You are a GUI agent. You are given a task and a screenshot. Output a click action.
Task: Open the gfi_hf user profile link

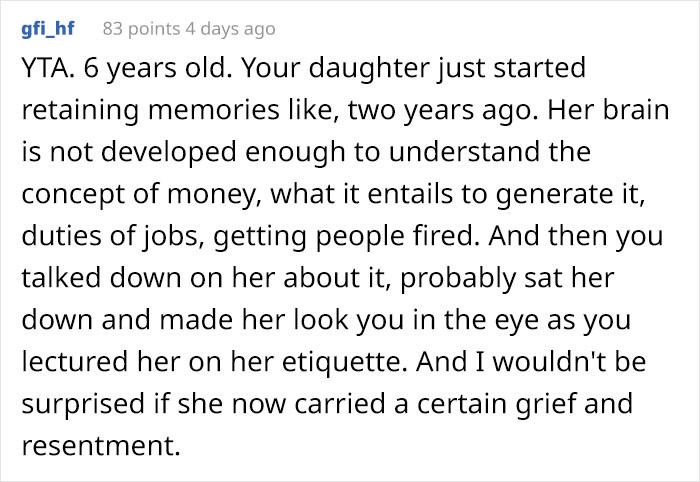pos(48,29)
